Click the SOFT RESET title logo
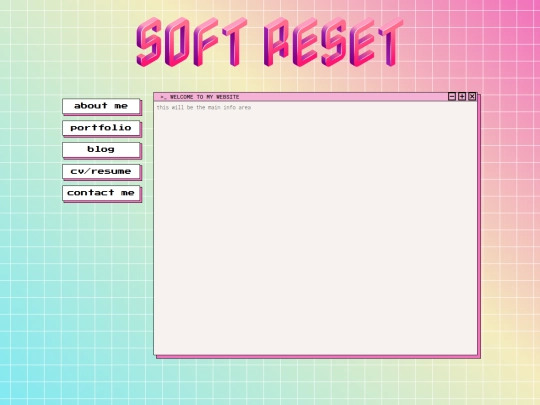 tap(270, 42)
